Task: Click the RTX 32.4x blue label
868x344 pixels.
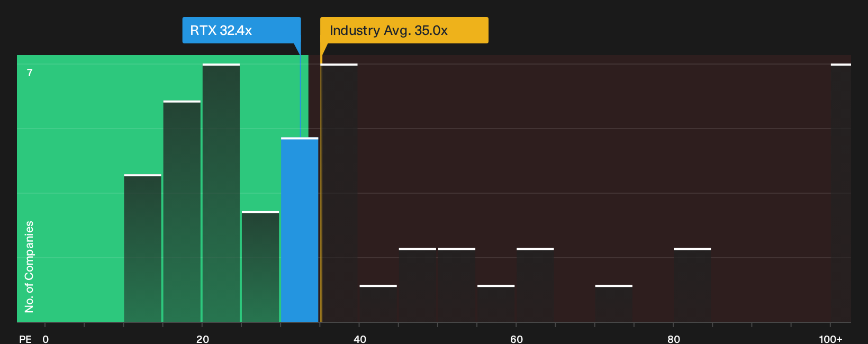Action: [x=241, y=30]
